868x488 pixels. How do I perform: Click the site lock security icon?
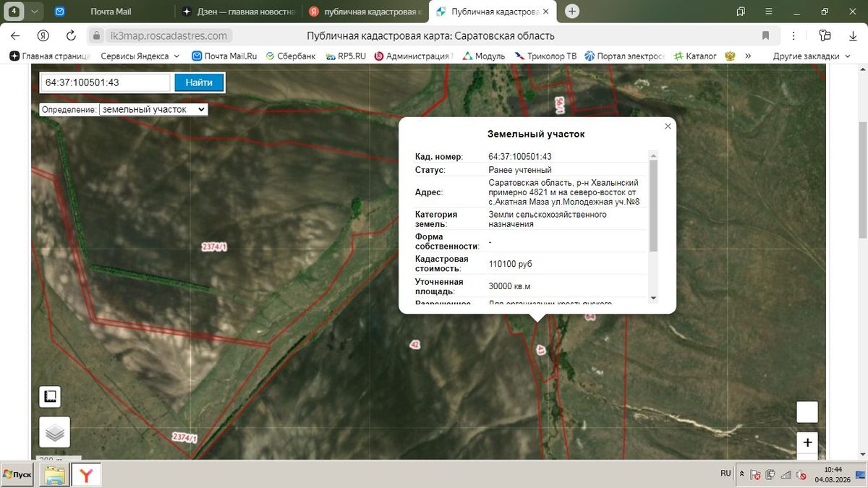pos(98,35)
